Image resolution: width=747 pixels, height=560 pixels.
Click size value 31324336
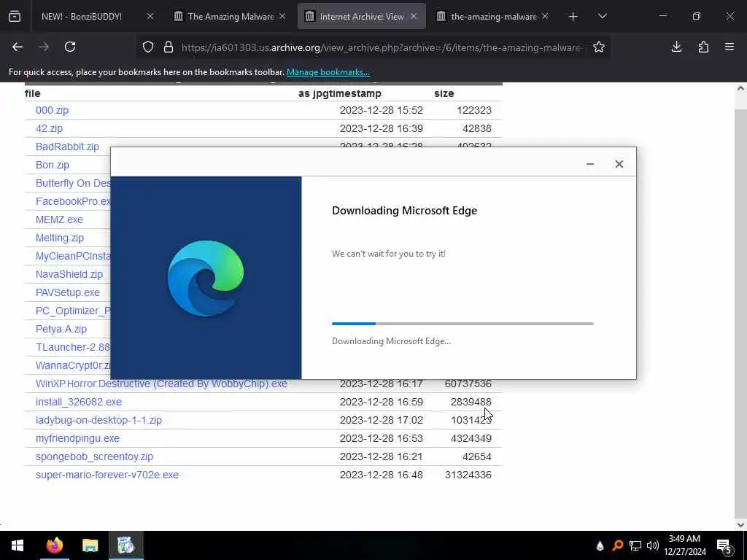468,475
